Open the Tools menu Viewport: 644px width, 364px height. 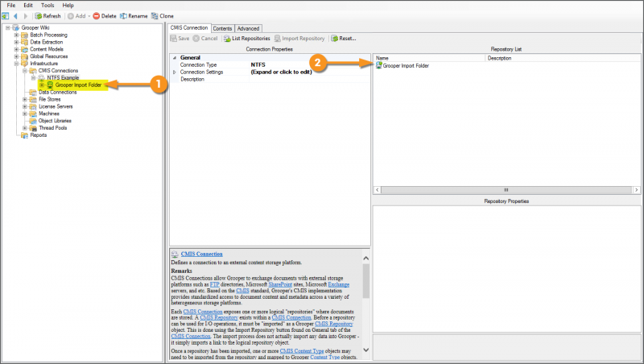47,5
